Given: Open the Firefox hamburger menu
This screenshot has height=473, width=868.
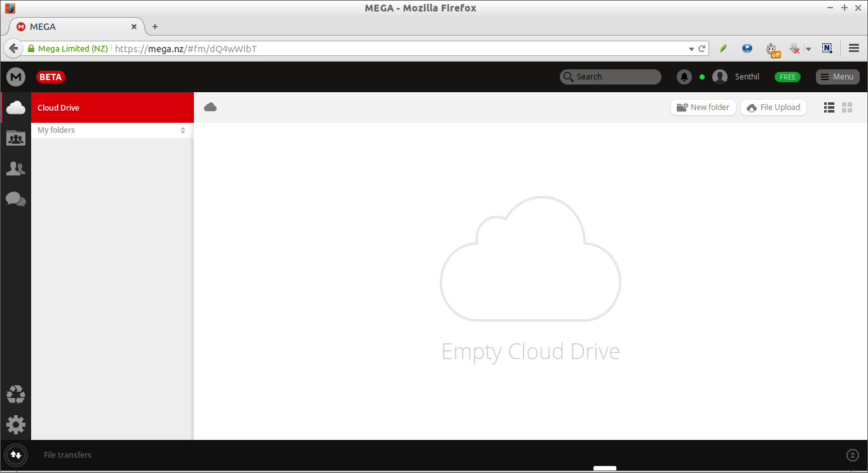Looking at the screenshot, I should (854, 48).
